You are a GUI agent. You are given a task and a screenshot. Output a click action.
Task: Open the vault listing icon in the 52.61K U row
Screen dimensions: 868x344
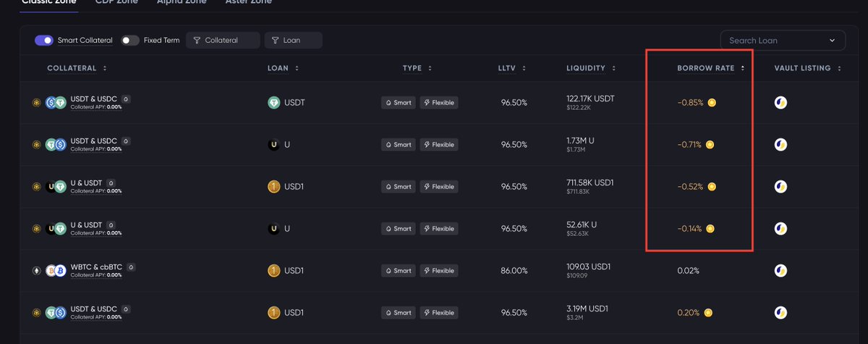[780, 229]
